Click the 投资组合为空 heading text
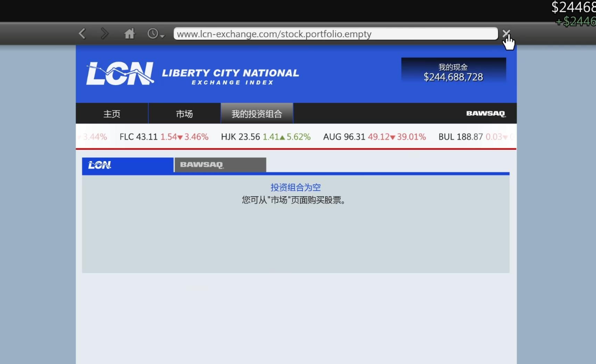The width and height of the screenshot is (596, 364). [295, 187]
